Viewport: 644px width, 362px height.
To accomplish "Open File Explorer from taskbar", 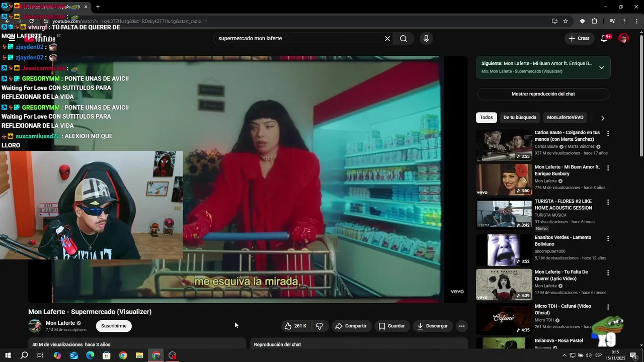I will pos(139,355).
